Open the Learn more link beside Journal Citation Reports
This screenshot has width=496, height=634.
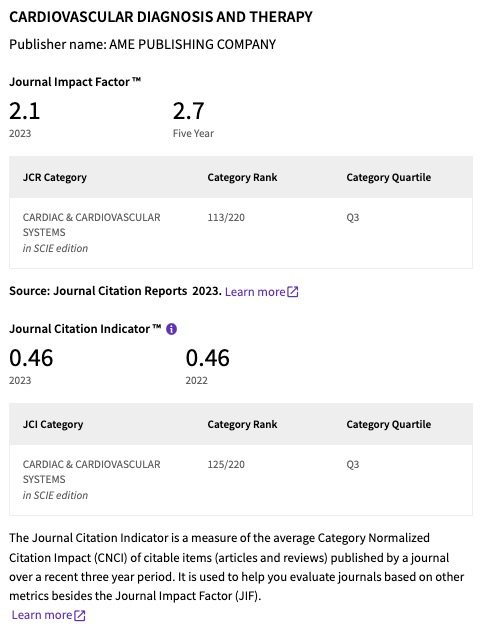tap(255, 292)
